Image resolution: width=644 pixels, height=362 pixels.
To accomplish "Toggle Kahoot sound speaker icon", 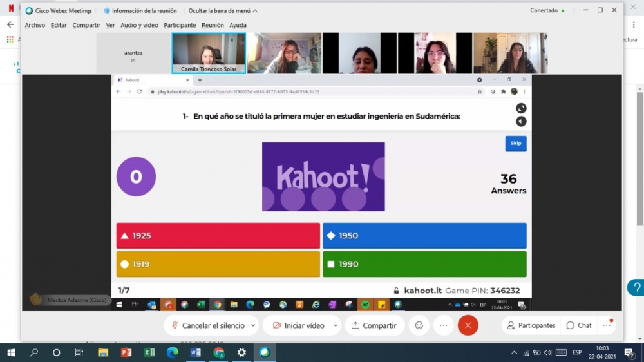I will [521, 121].
